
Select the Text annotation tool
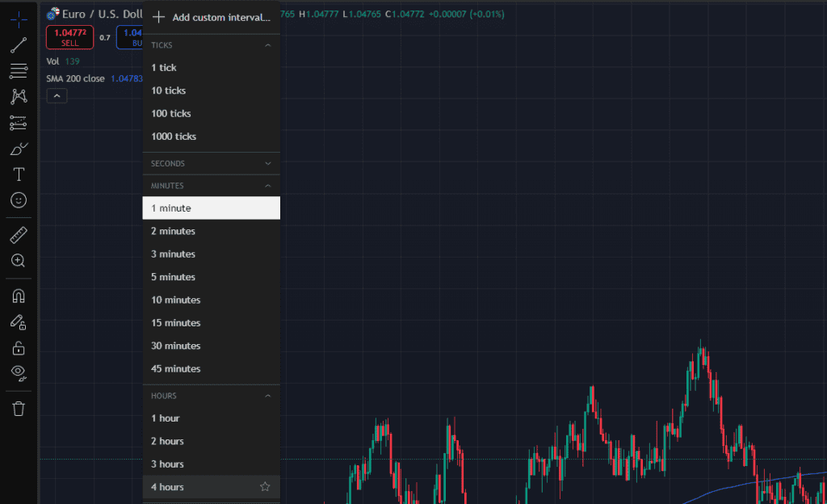[x=18, y=174]
